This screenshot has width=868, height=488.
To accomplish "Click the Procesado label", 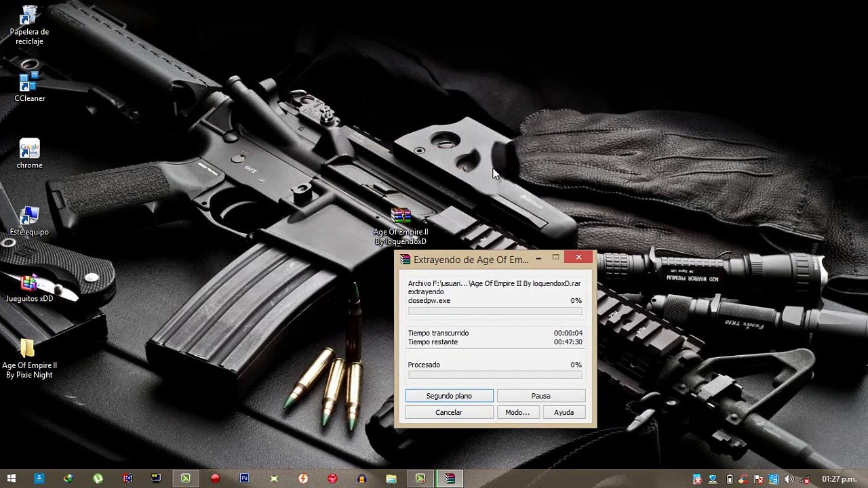I will point(424,365).
